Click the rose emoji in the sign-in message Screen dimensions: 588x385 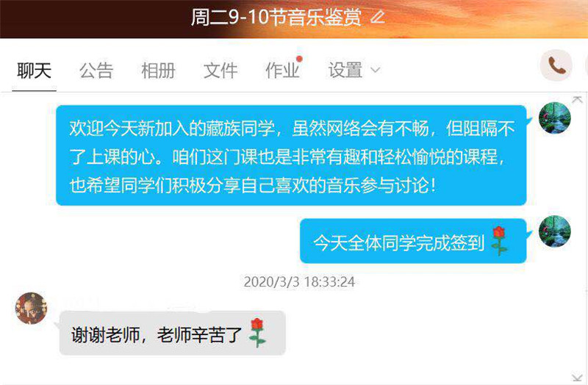coord(499,241)
